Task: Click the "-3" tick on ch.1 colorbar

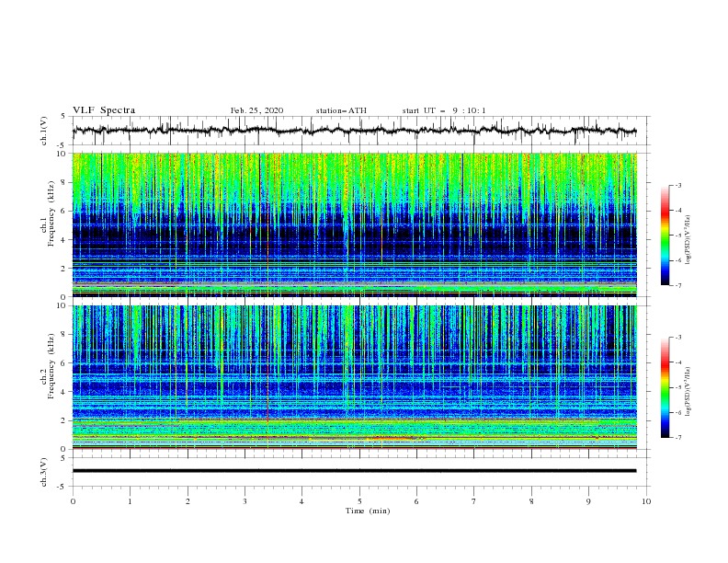Action: click(678, 185)
